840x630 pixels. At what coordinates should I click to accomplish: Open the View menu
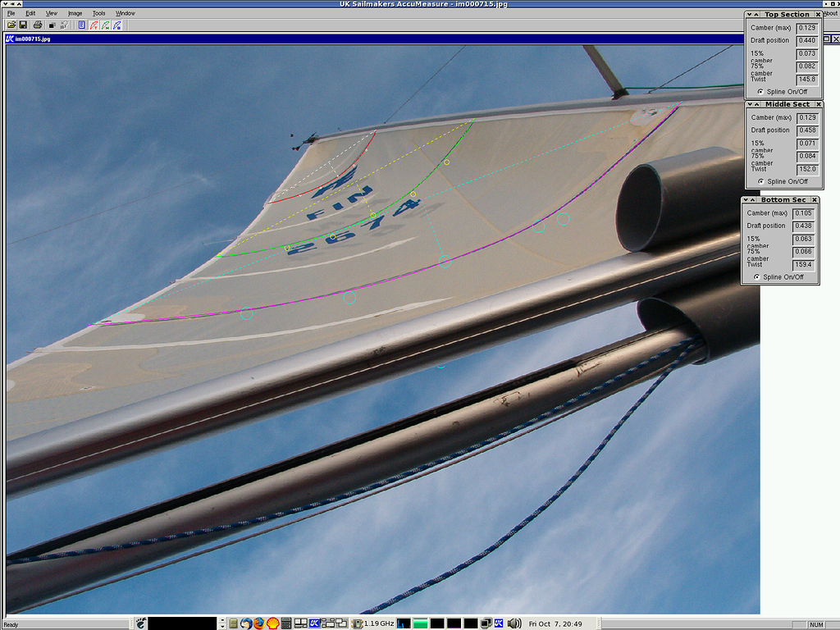click(x=52, y=13)
